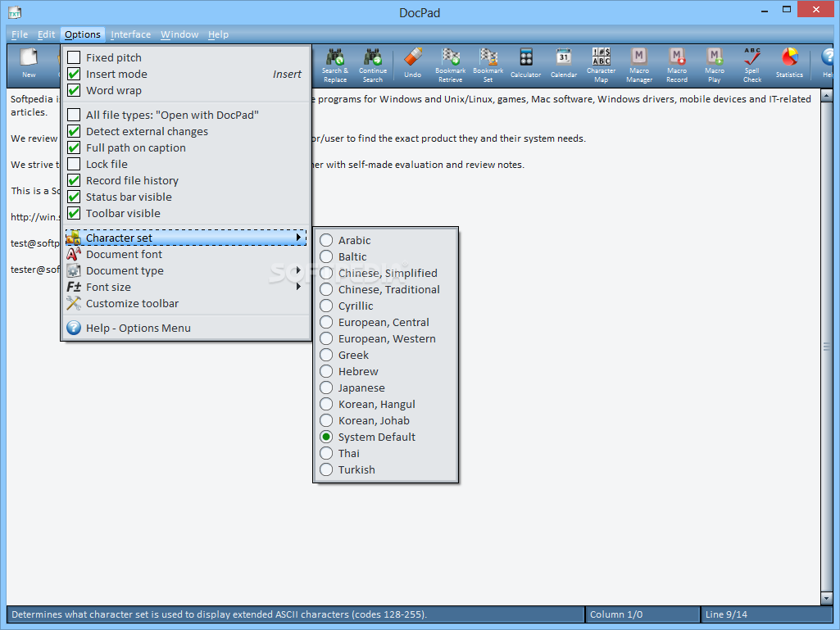840x630 pixels.
Task: Enable the Fixed pitch checkbox
Action: (x=74, y=57)
